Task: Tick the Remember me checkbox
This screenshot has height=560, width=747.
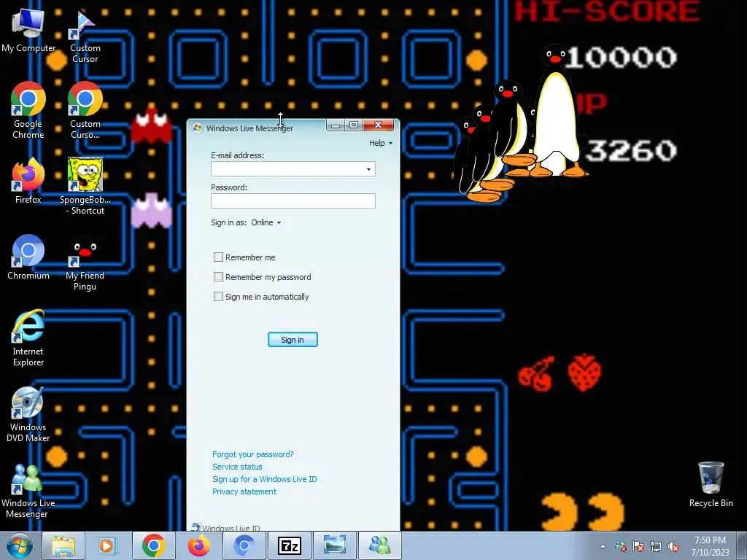Action: click(x=218, y=257)
